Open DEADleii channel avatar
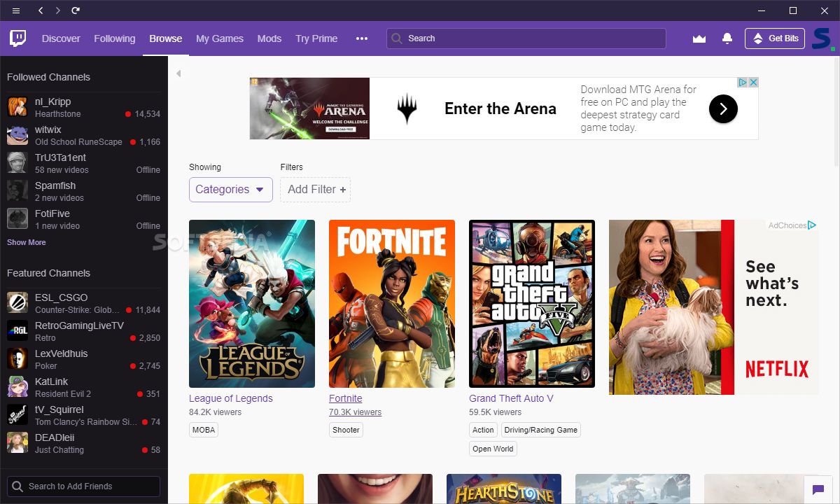The image size is (840, 504). 17,443
